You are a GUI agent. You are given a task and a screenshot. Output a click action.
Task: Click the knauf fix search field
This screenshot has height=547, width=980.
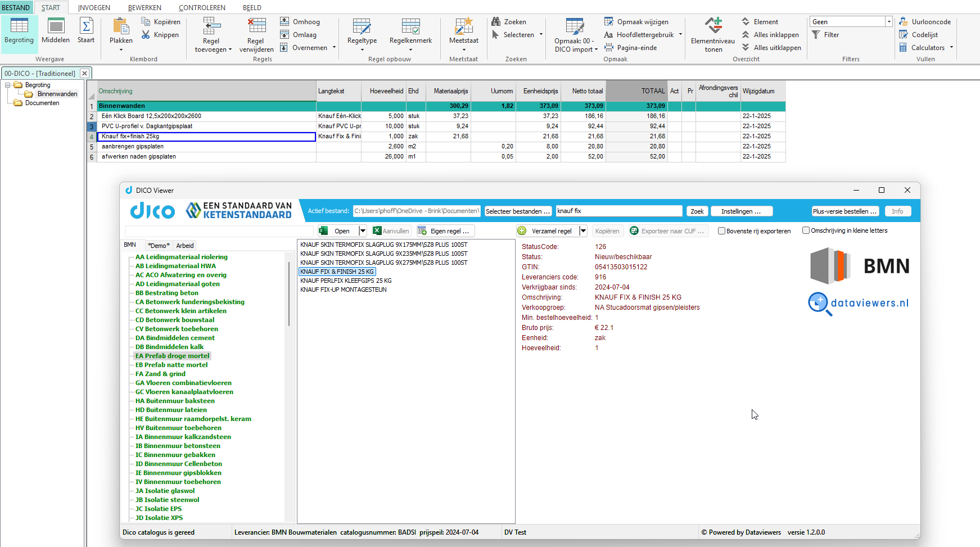coord(619,211)
